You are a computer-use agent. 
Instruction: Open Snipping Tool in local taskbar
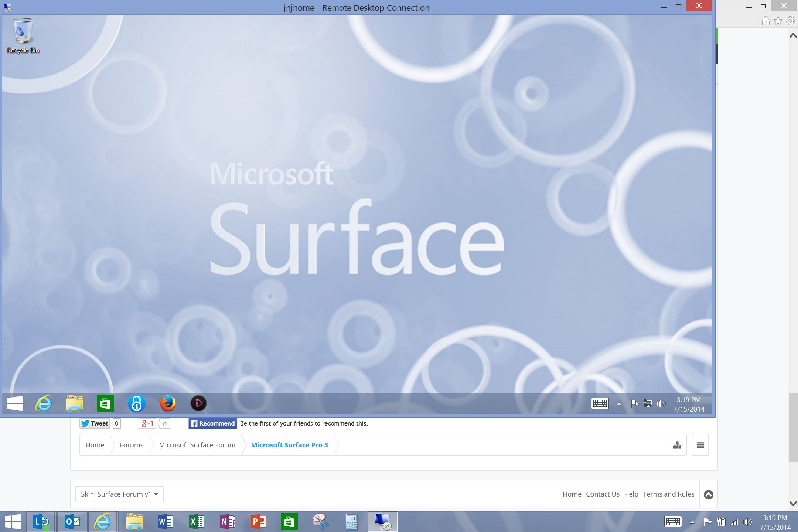(x=320, y=522)
